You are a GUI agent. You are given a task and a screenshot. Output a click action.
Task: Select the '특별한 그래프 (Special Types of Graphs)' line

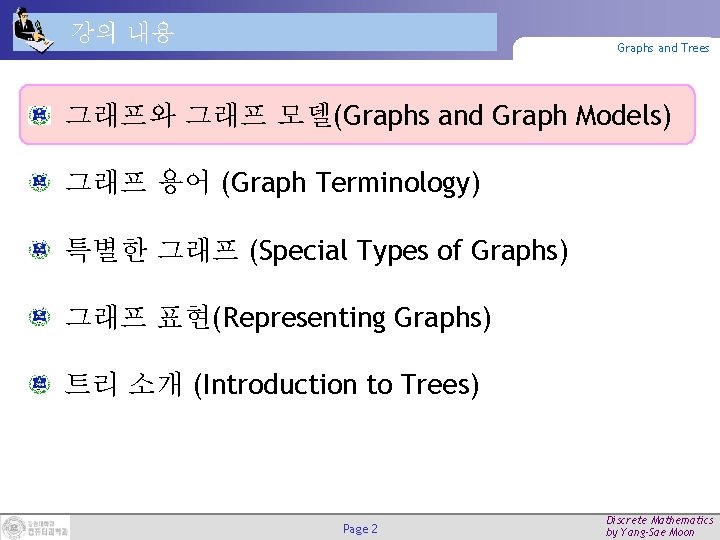(x=316, y=250)
